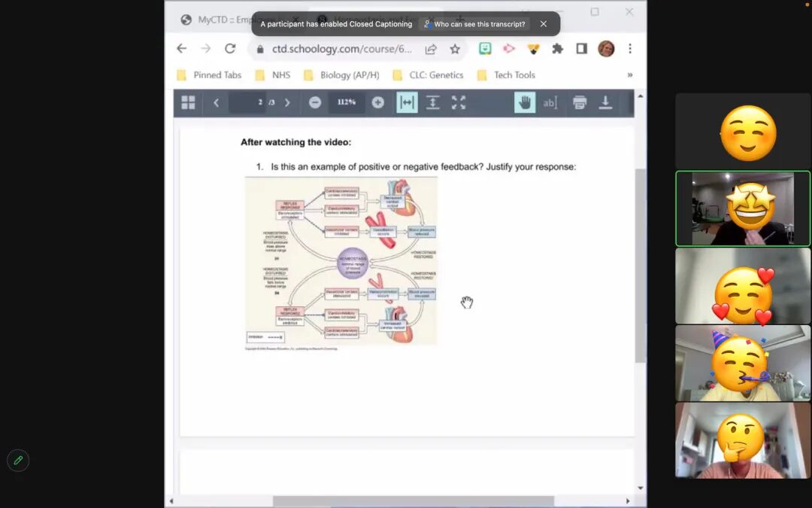The width and height of the screenshot is (812, 508).
Task: Open the Chrome three-dot menu
Action: point(630,49)
